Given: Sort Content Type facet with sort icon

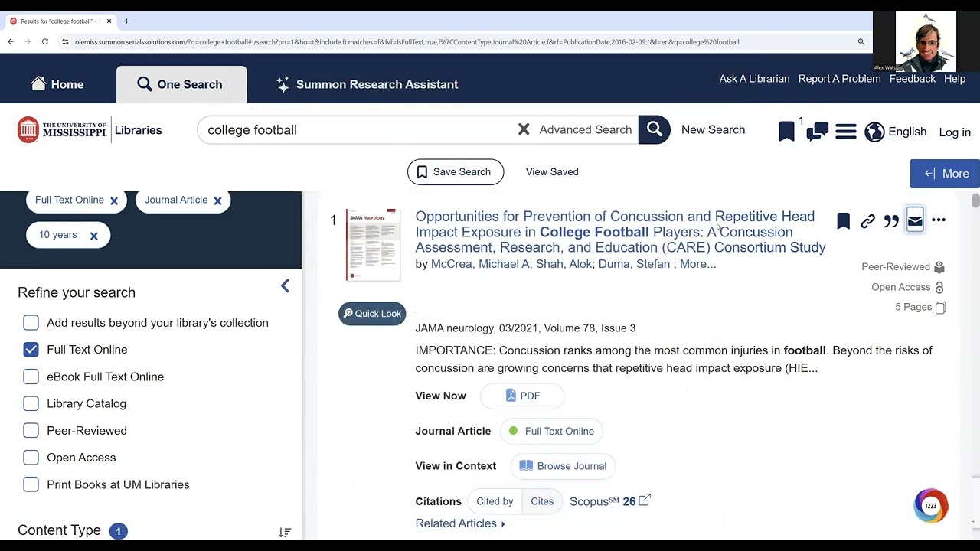Looking at the screenshot, I should click(285, 532).
